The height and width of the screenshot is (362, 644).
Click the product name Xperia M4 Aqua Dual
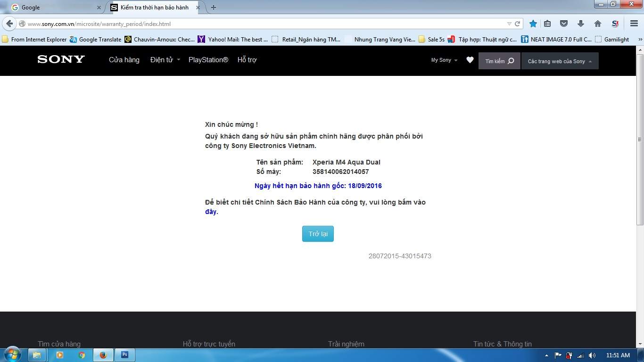(x=347, y=162)
